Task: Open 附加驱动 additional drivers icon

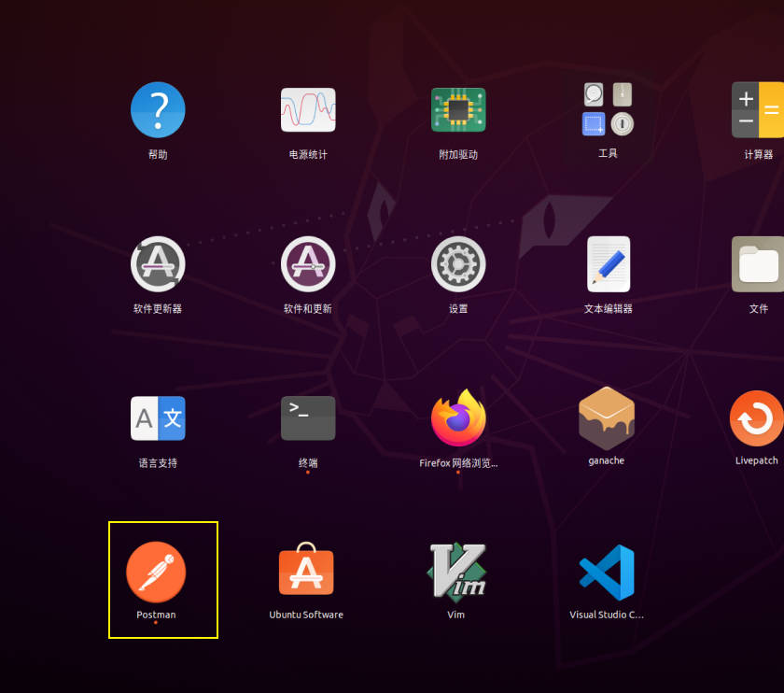Action: tap(458, 110)
